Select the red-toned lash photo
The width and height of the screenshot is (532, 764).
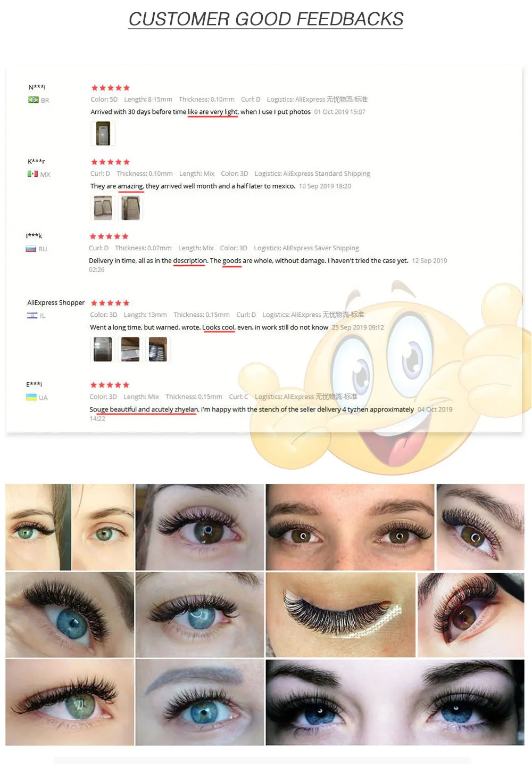[471, 615]
